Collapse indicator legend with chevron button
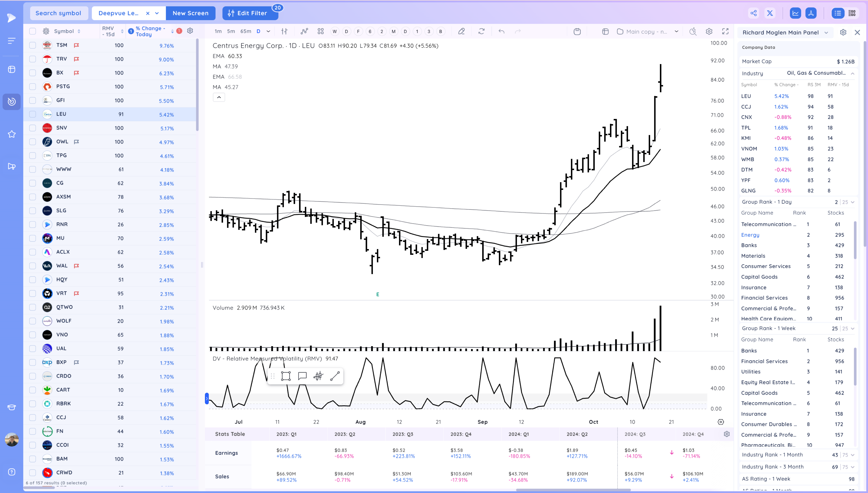Image resolution: width=868 pixels, height=493 pixels. (x=219, y=98)
